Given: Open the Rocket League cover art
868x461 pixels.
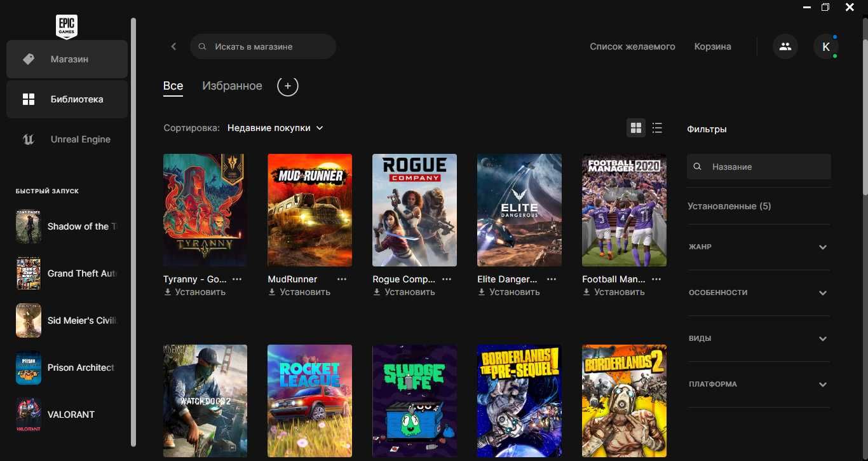Looking at the screenshot, I should coord(309,401).
